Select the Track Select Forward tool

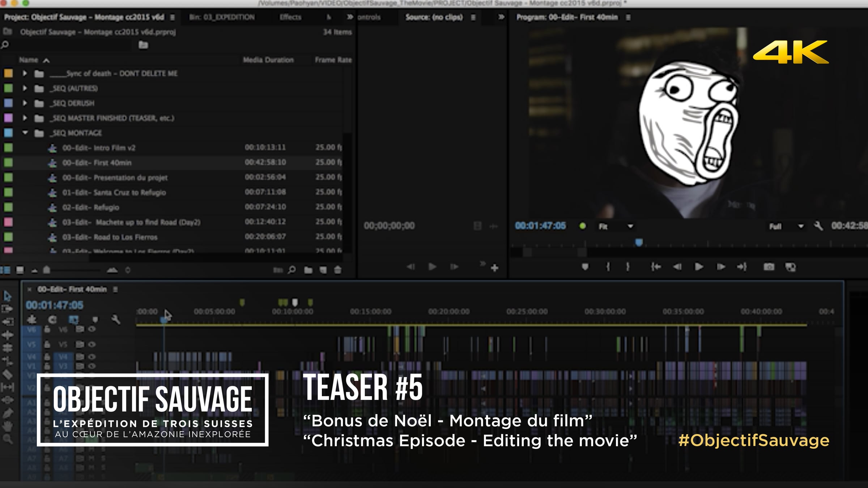[x=7, y=309]
